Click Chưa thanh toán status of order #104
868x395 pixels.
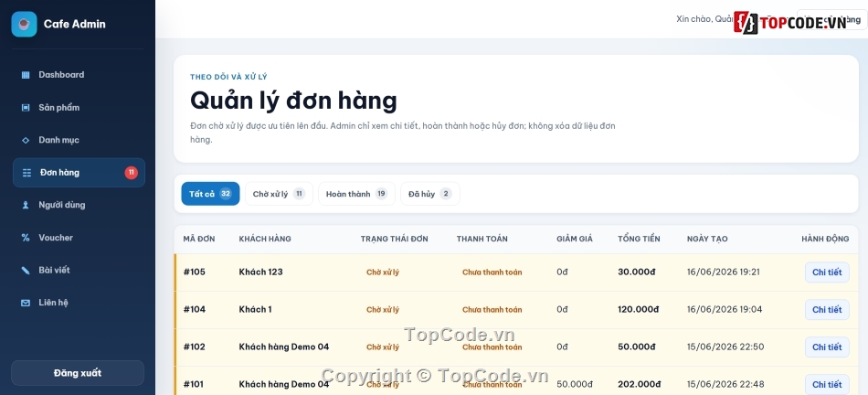492,310
